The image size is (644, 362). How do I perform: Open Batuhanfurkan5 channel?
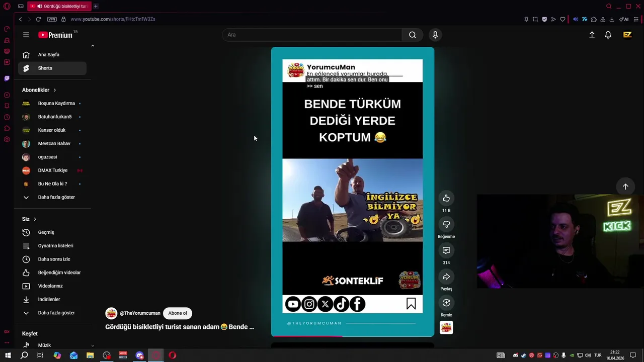click(52, 117)
